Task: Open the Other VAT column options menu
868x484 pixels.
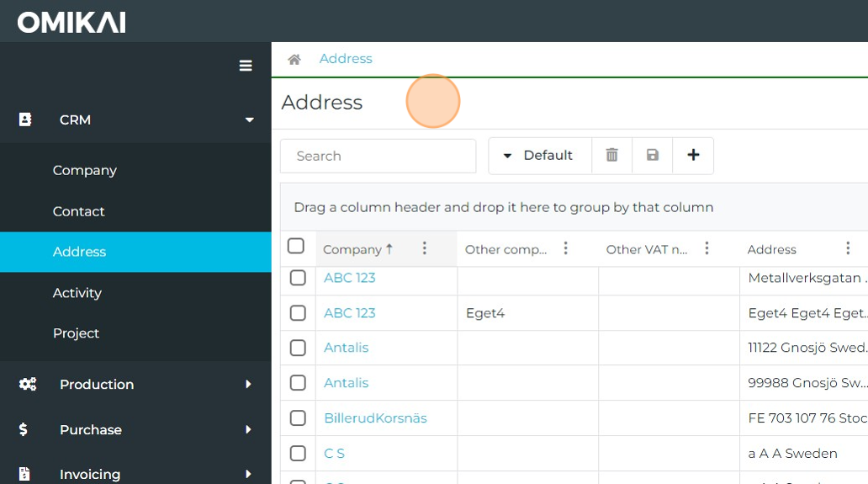Action: click(707, 248)
